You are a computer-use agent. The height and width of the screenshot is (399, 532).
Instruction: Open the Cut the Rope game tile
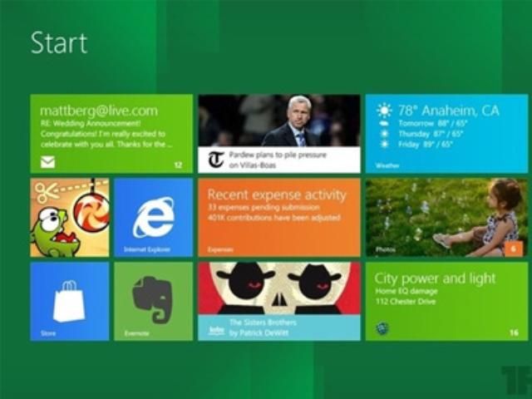(70, 218)
